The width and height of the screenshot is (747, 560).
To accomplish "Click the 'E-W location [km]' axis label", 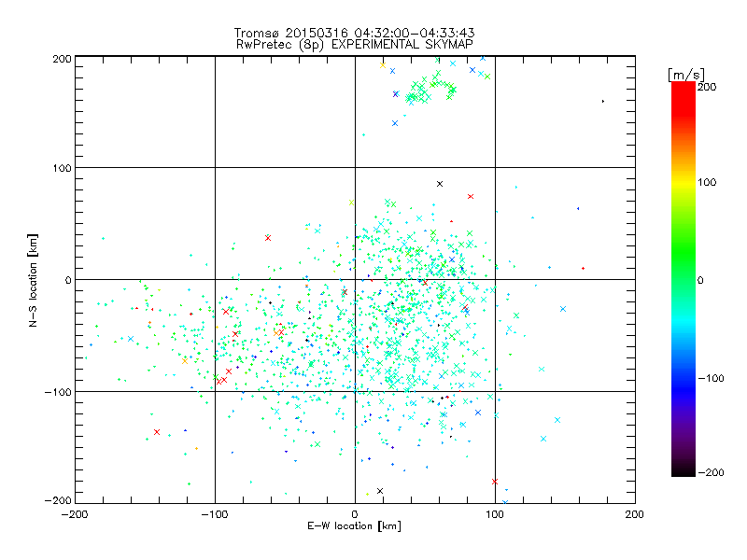I will (354, 525).
